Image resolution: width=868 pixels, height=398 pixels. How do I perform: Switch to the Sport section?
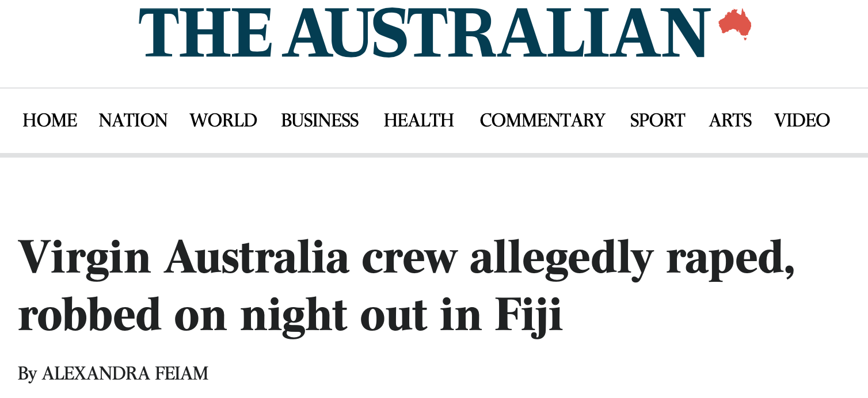click(657, 120)
